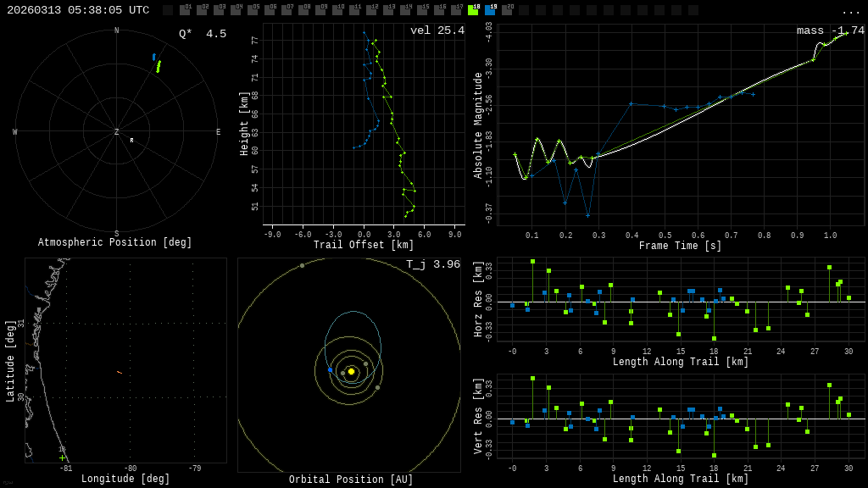Click the Z zenith center of the polar plot
The image size is (868, 488).
coord(117,132)
